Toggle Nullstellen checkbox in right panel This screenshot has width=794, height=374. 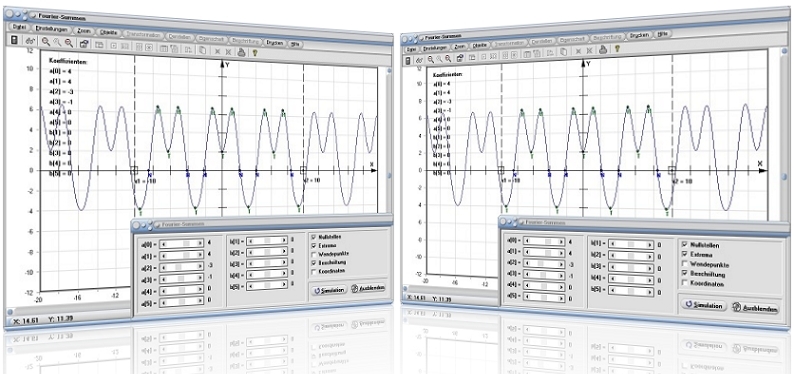click(685, 244)
